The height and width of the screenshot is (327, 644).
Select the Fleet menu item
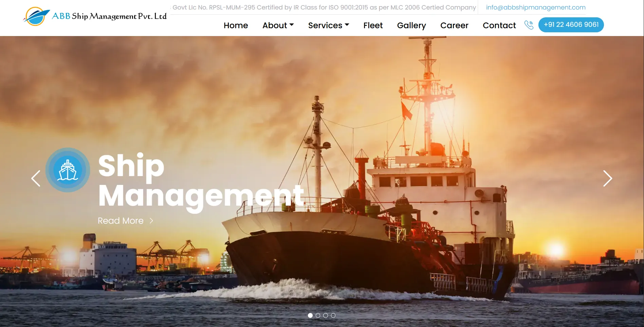click(x=373, y=25)
